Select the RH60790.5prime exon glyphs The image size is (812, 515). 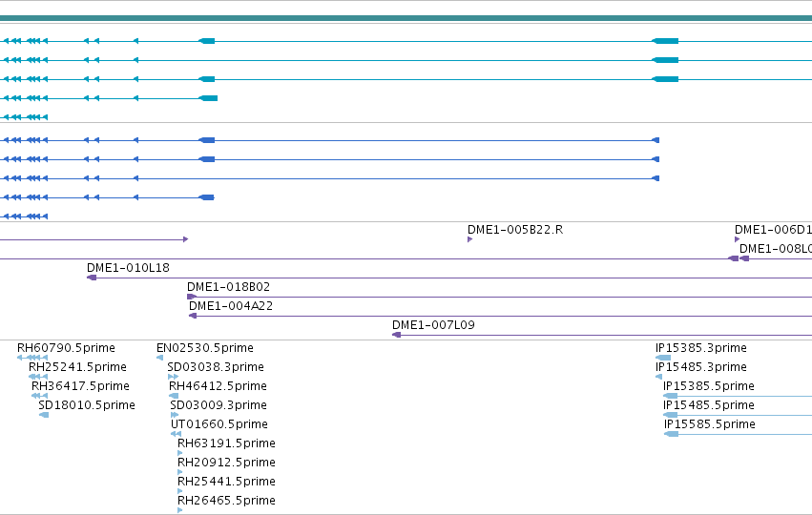pos(32,358)
